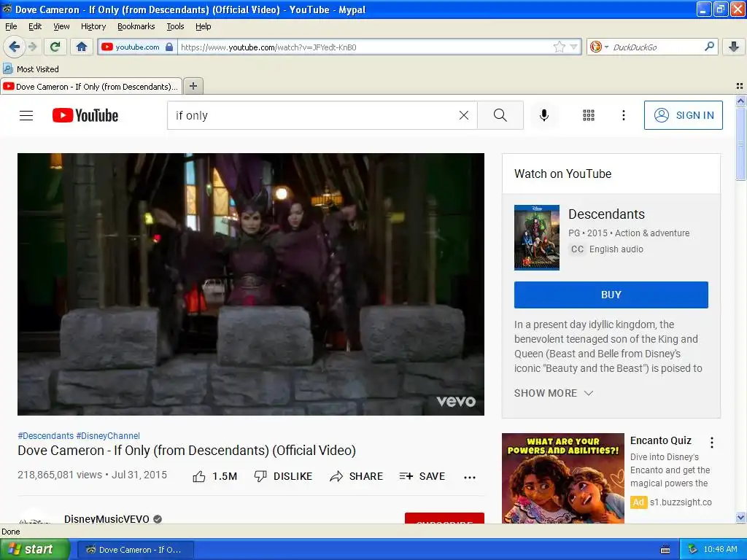Open the list all tabs grid icon
Image resolution: width=747 pixels, height=560 pixels.
[x=740, y=86]
